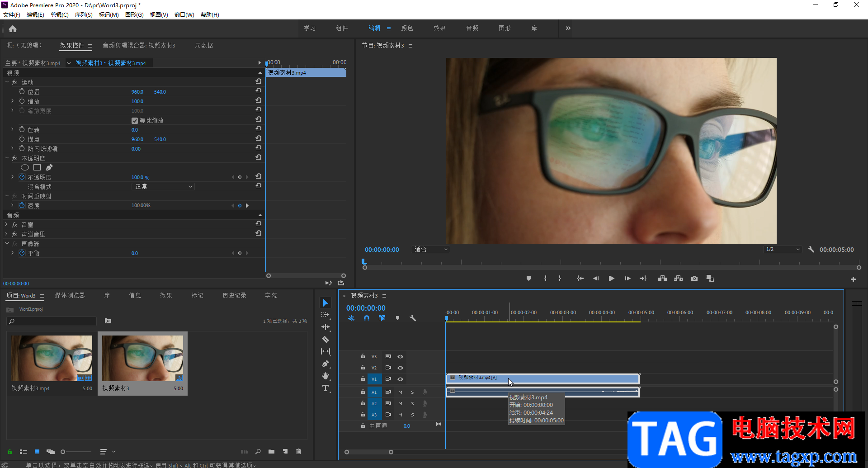Click Mark Out bracket button
Viewport: 868px width, 468px height.
[x=560, y=279]
